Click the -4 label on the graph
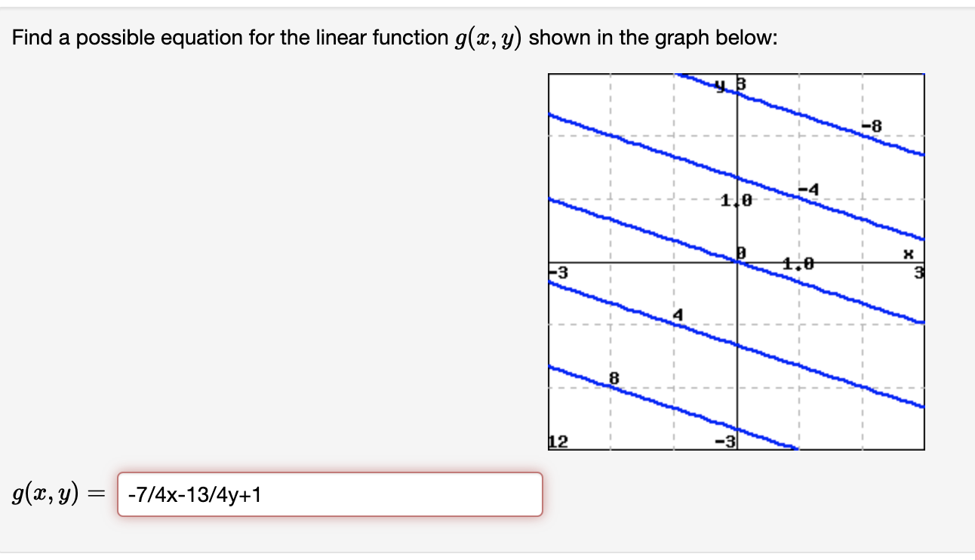 pyautogui.click(x=807, y=189)
